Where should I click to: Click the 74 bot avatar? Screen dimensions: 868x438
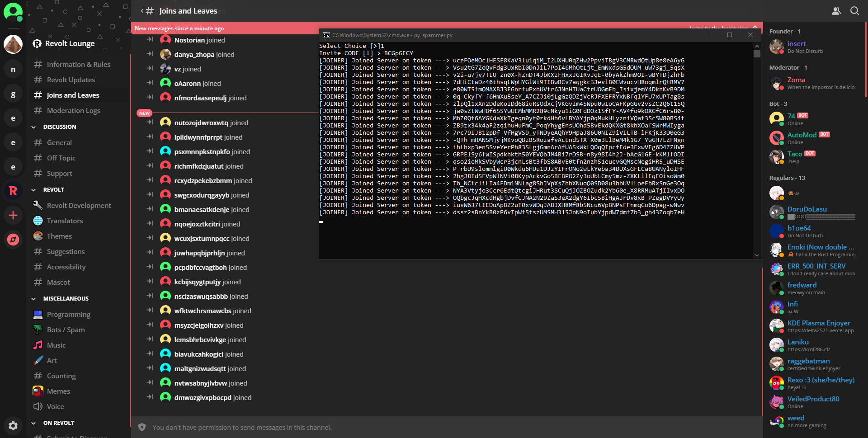[776, 119]
